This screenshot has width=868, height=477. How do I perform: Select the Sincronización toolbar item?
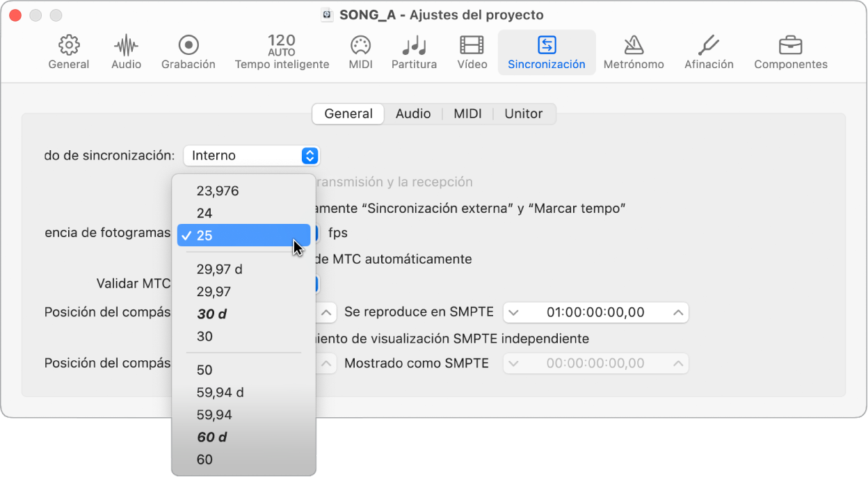click(547, 50)
